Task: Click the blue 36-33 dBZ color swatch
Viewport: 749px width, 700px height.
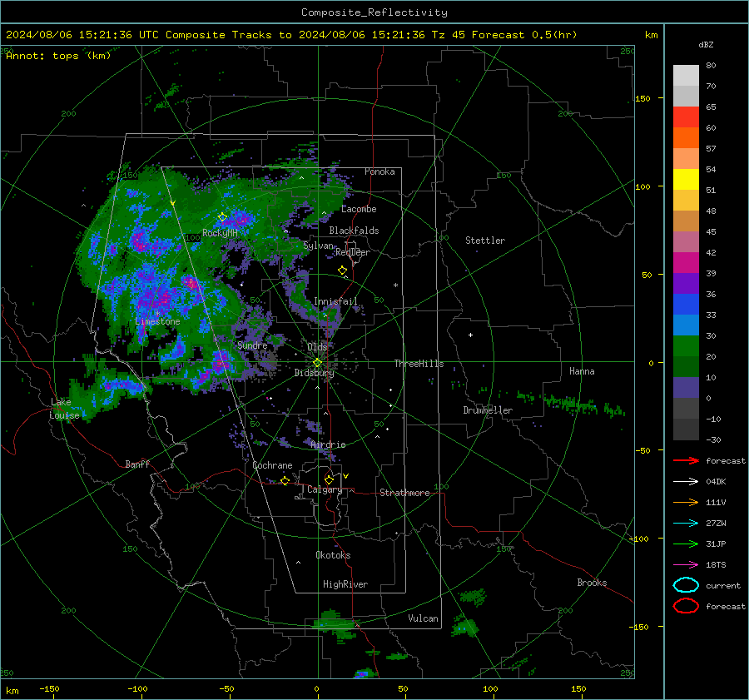Action: coord(686,305)
